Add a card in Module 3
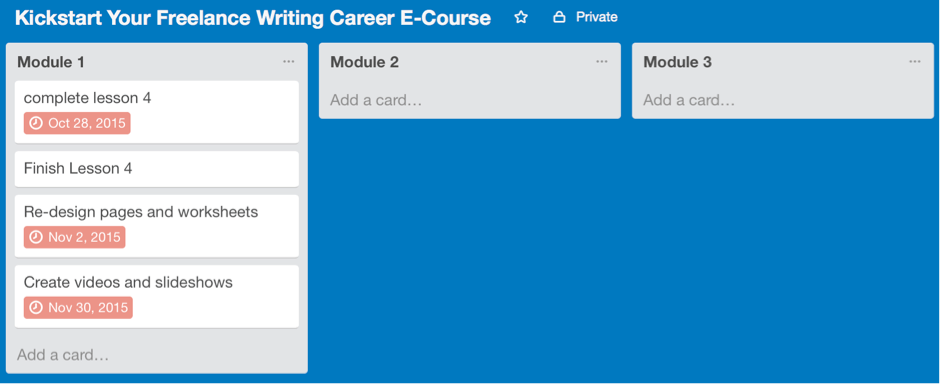 689,100
